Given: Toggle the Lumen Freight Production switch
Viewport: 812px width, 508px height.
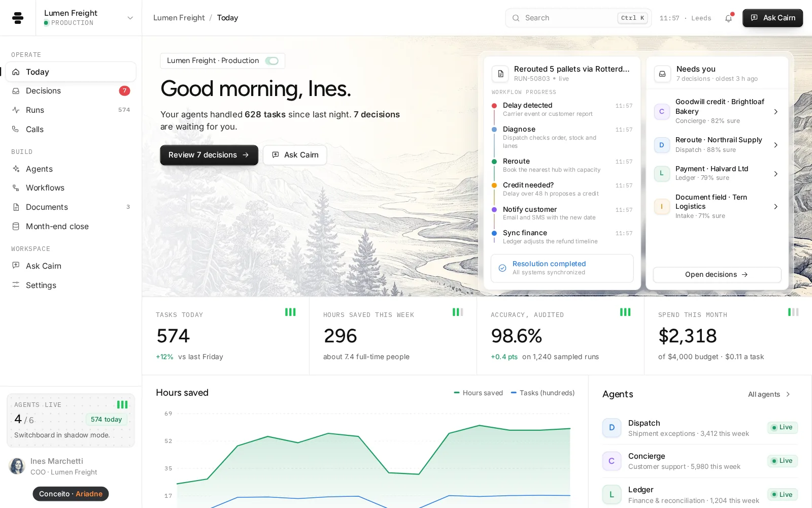Looking at the screenshot, I should [x=272, y=61].
